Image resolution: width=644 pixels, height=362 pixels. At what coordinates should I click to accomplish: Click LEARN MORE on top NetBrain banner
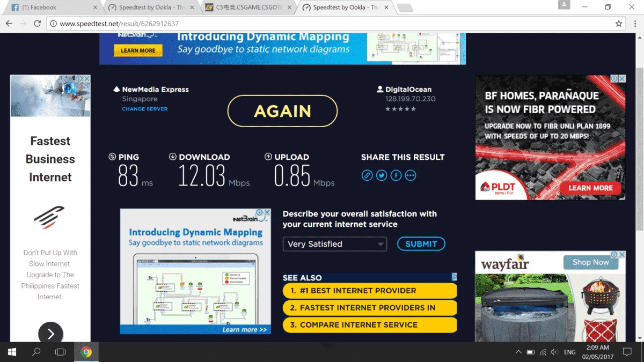(138, 50)
